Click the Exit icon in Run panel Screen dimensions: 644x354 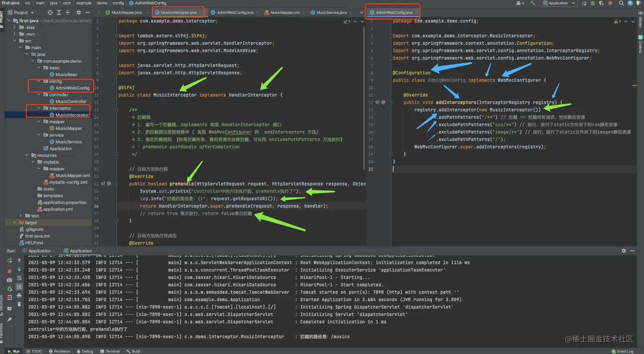[x=9, y=298]
